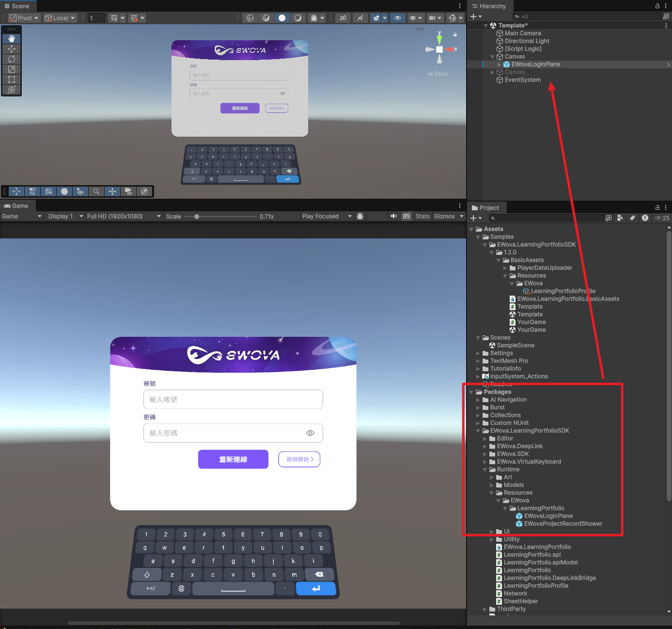The image size is (672, 629).
Task: Select the Hand (view) tool
Action: tap(12, 38)
